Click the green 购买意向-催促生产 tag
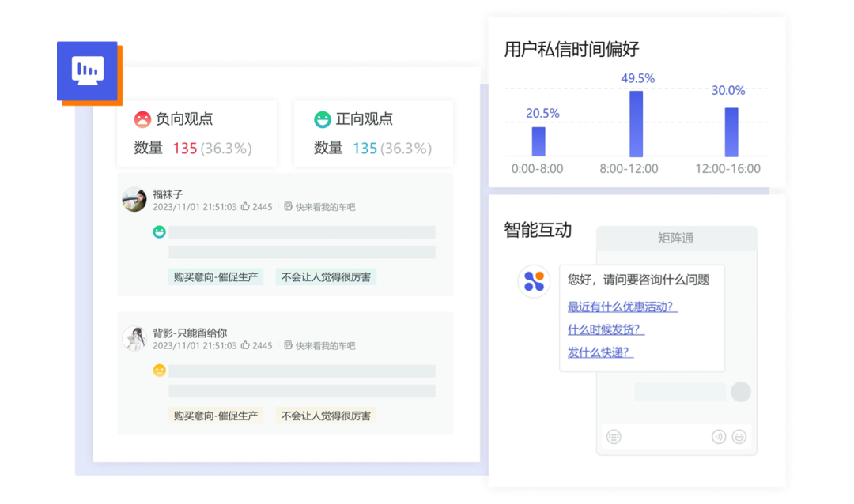 point(216,277)
